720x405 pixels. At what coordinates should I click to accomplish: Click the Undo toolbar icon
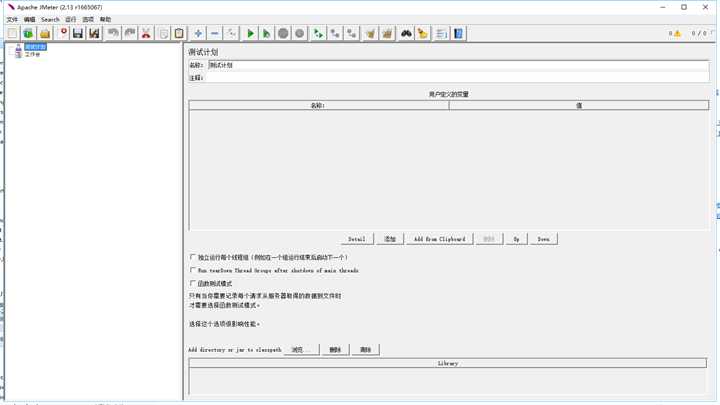(x=113, y=34)
